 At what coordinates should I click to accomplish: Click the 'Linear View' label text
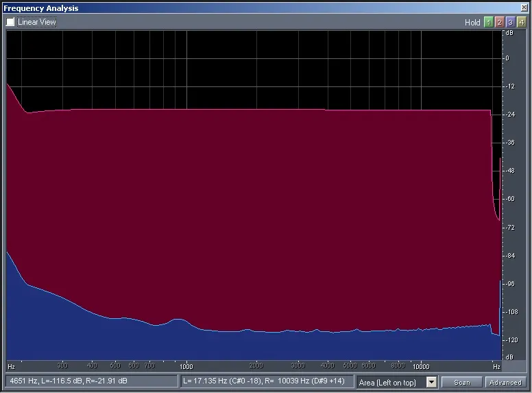[36, 22]
